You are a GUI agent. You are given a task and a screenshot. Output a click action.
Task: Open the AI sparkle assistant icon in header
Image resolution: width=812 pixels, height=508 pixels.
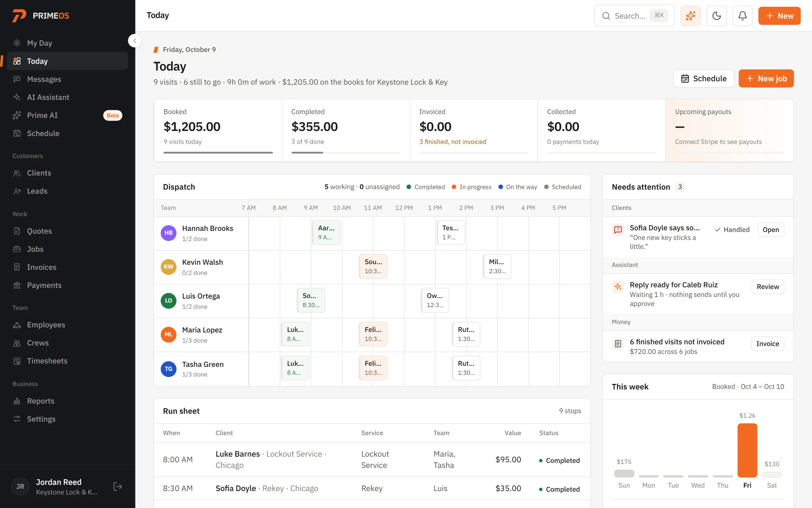pyautogui.click(x=691, y=16)
